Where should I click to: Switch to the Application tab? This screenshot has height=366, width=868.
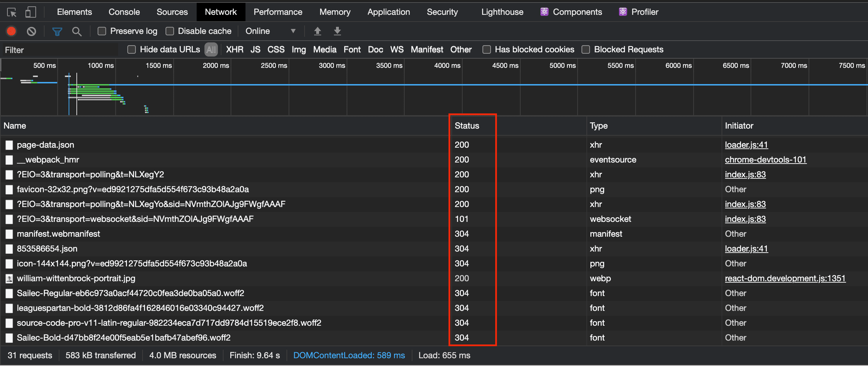tap(389, 12)
